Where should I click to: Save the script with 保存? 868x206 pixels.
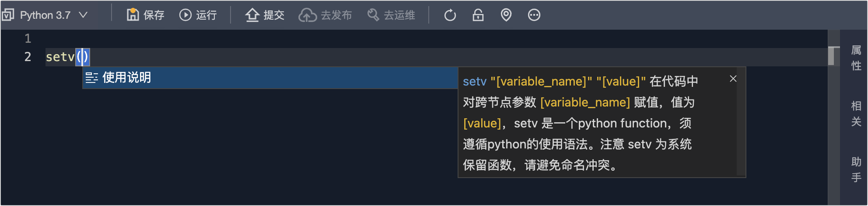point(145,15)
